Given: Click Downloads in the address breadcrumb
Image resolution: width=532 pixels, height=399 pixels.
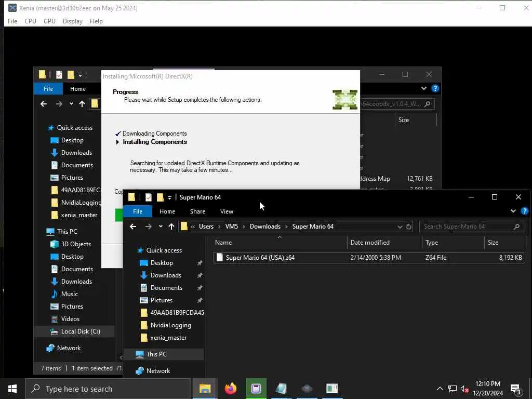Looking at the screenshot, I should [x=265, y=227].
